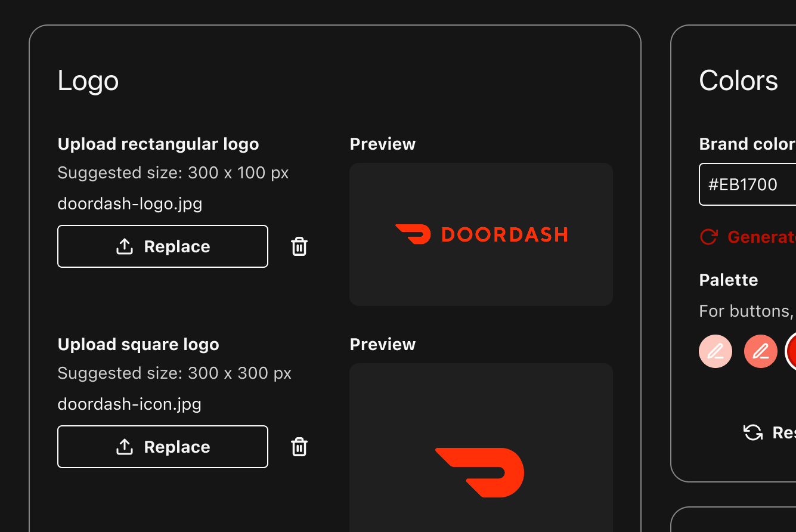This screenshot has height=532, width=796.
Task: Edit the lightest pink palette swatch
Action: click(716, 351)
